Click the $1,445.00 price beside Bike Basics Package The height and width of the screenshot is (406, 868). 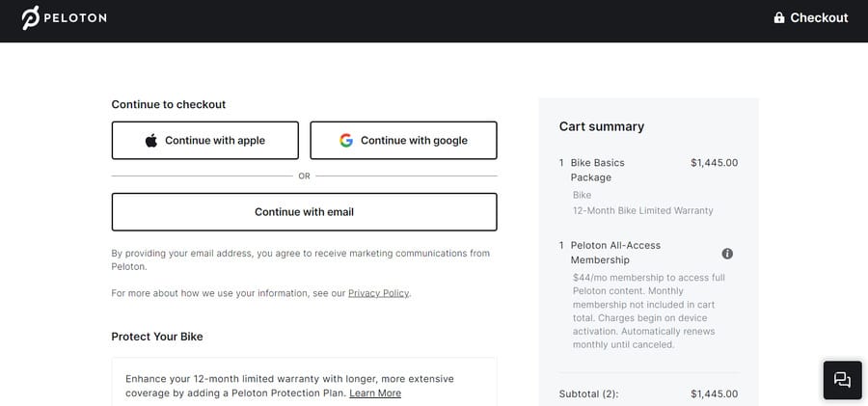[714, 163]
